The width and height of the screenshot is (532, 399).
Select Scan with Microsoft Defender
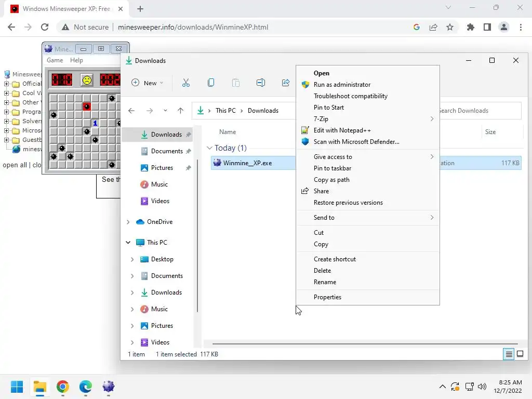click(x=368, y=142)
